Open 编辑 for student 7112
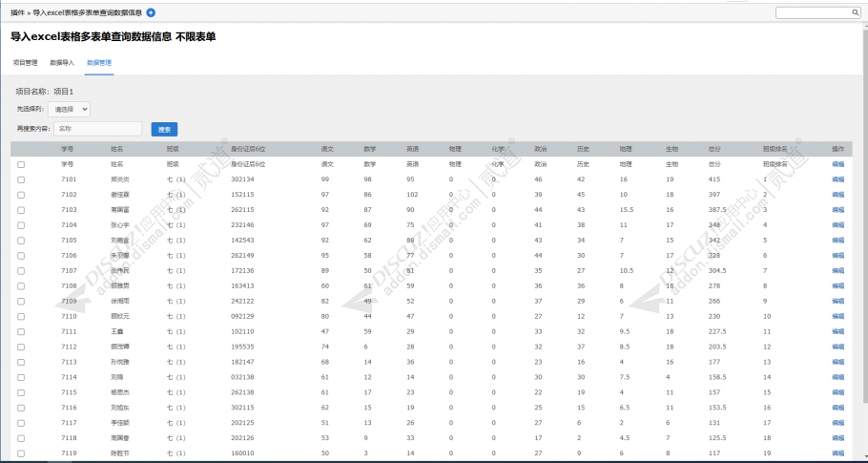The image size is (868, 463). 838,347
